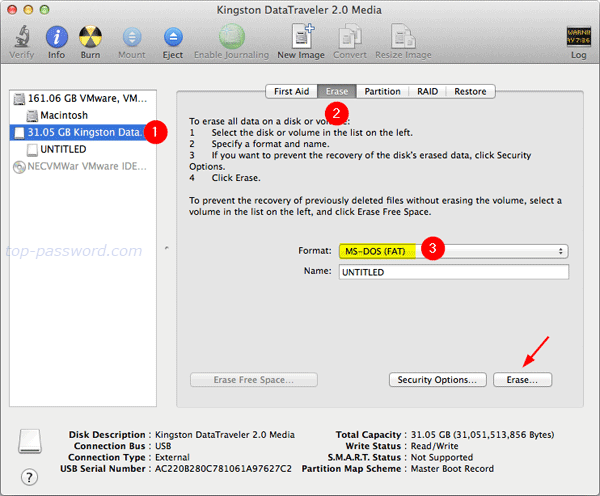Click the Mount toolbar icon

[133, 37]
